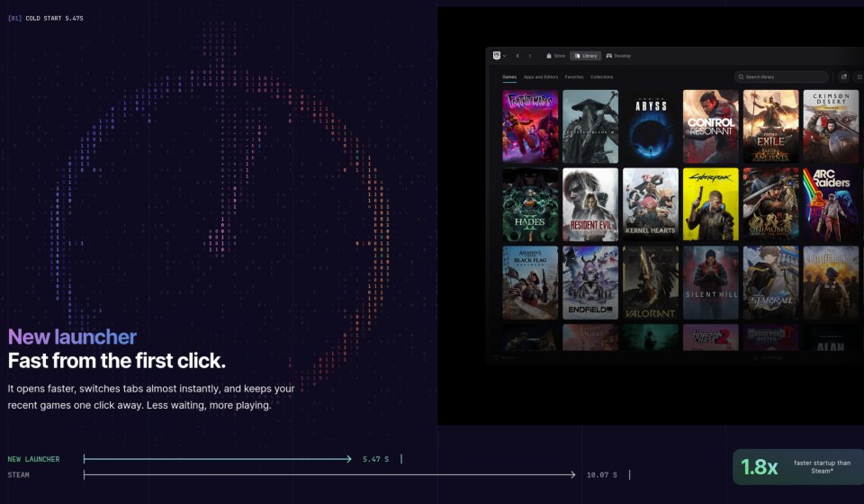Click the '5.47 S' time value

(376, 459)
